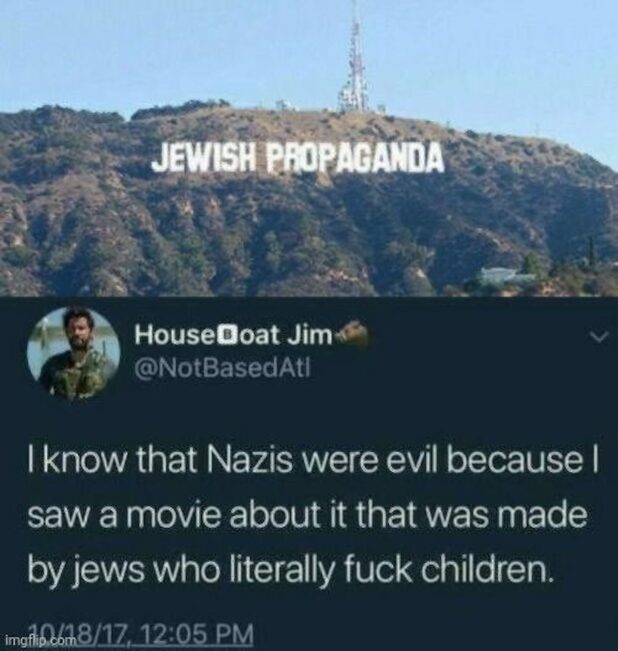Click the boxed B emoji inside the name
Image resolution: width=618 pixels, height=651 pixels.
pyautogui.click(x=226, y=336)
